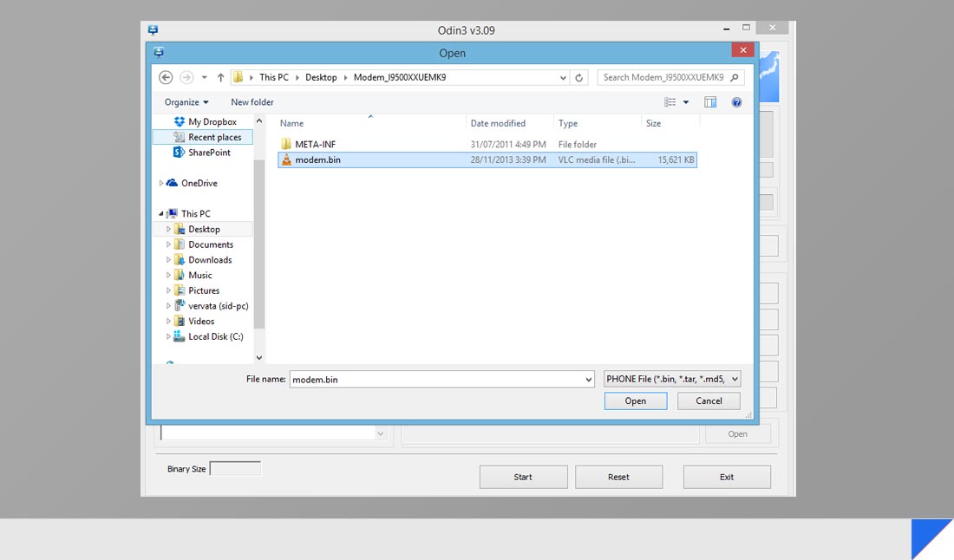
Task: Click Open button in the dialog
Action: (x=636, y=400)
